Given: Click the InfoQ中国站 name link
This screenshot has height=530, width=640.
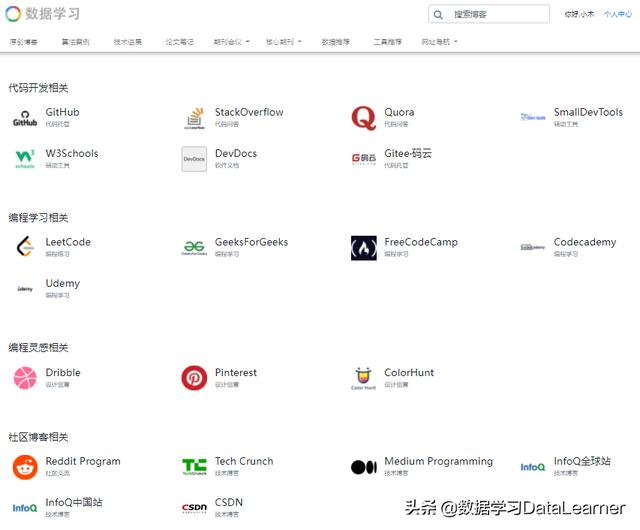Looking at the screenshot, I should pyautogui.click(x=74, y=502).
